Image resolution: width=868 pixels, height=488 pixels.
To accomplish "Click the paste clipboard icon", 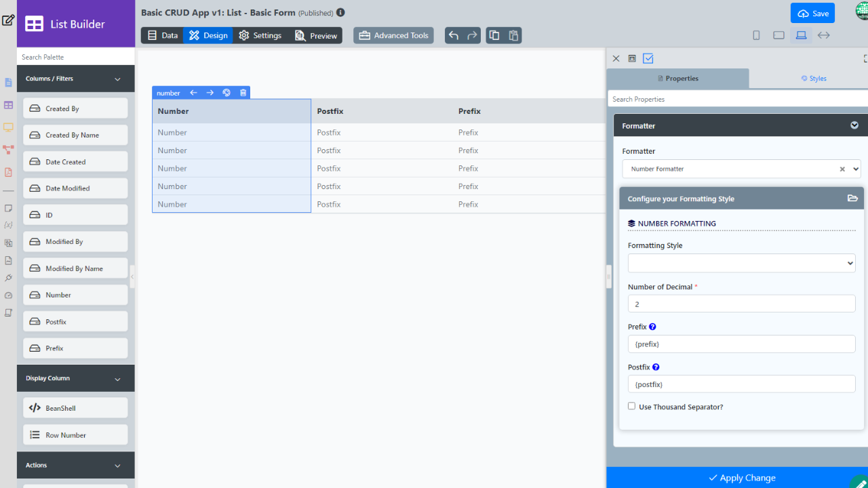I will point(513,35).
